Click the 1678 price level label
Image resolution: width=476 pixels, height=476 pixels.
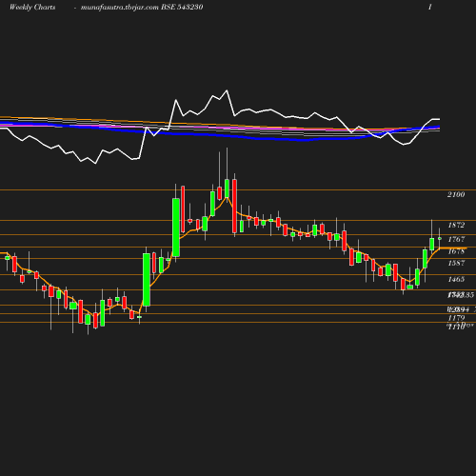click(x=456, y=251)
